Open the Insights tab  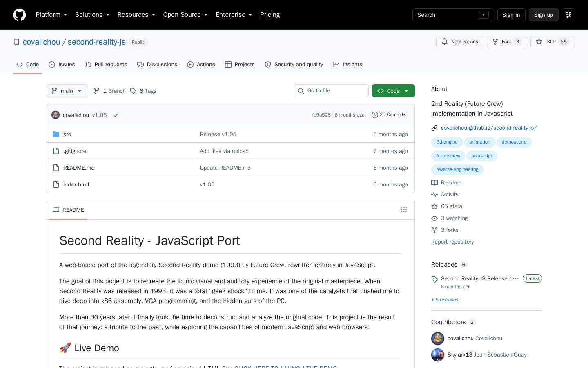click(x=347, y=65)
